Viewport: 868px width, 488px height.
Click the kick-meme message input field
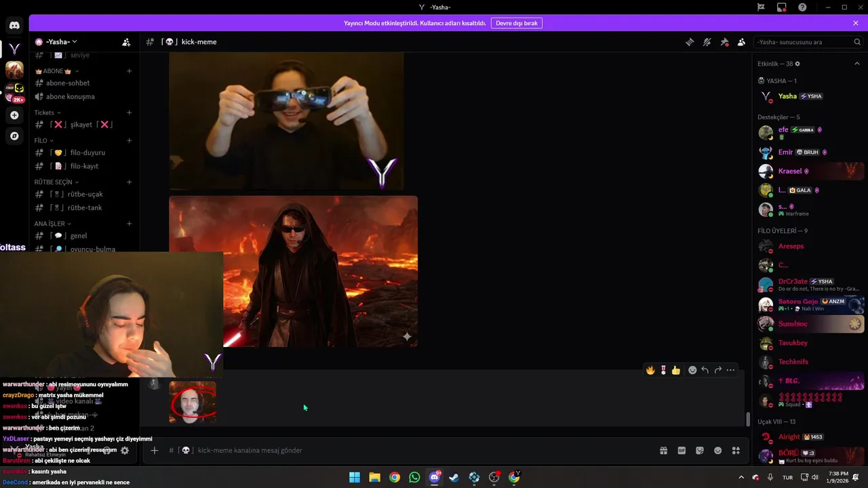[407, 451]
